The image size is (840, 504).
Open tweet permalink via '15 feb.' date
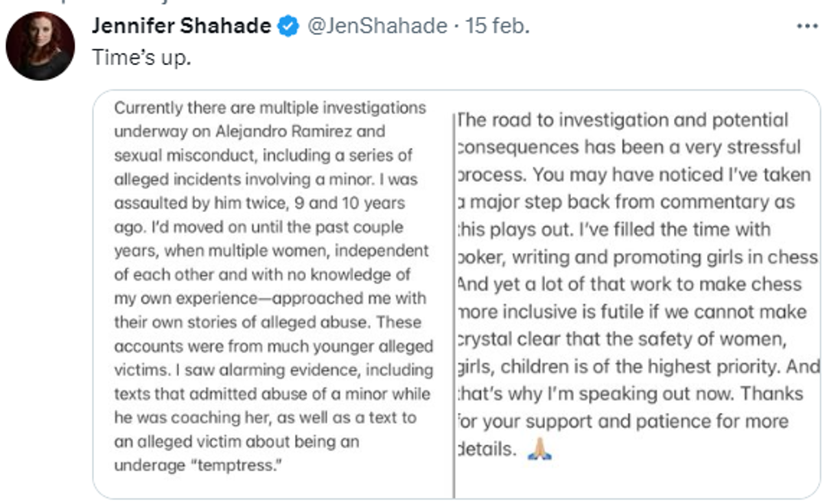pos(498,27)
